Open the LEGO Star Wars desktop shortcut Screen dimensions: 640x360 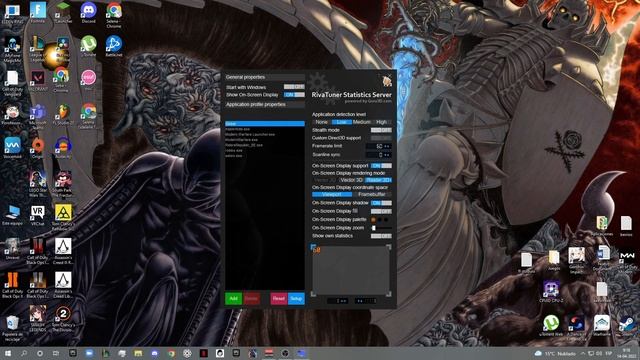(x=38, y=184)
